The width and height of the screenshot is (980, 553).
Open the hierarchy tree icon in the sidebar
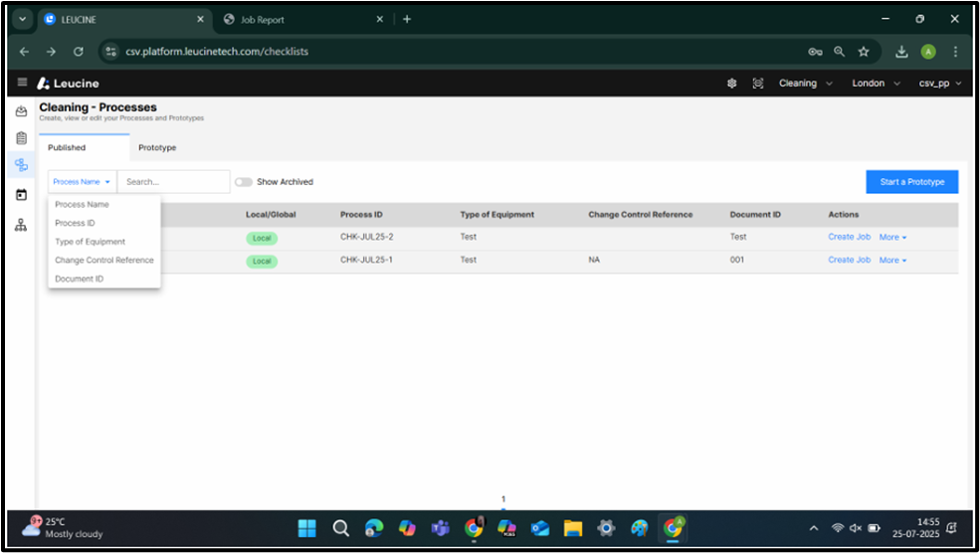(21, 225)
